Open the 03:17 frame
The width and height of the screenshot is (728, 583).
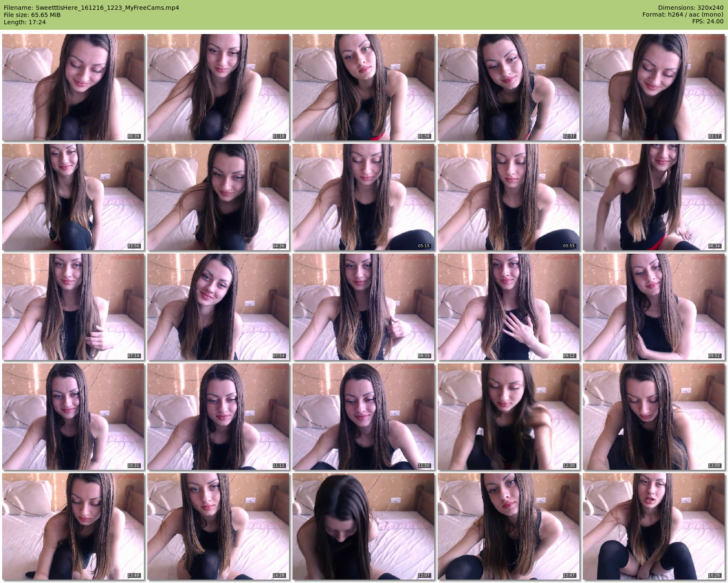653,87
